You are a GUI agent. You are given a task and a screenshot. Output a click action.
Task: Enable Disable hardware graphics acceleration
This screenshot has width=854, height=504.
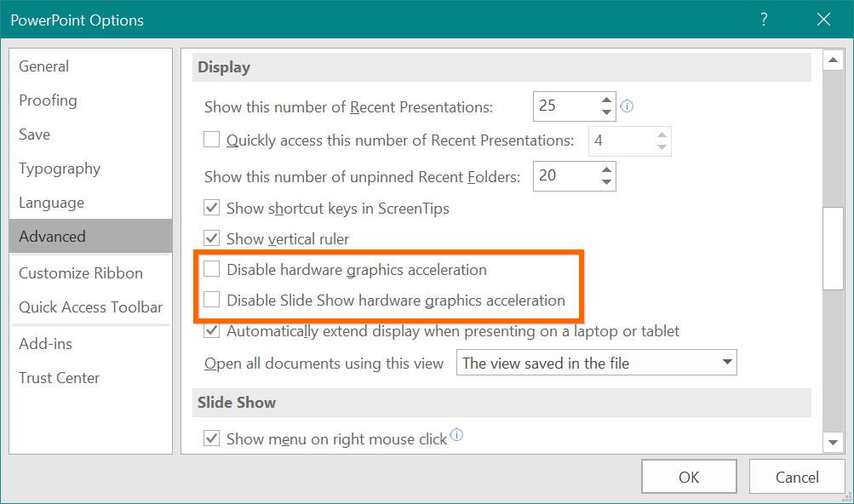(x=210, y=268)
